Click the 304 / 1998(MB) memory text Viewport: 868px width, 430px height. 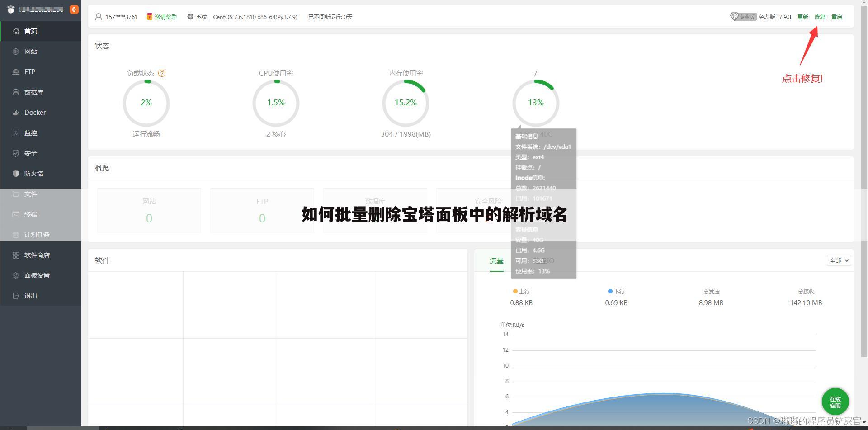pyautogui.click(x=406, y=134)
